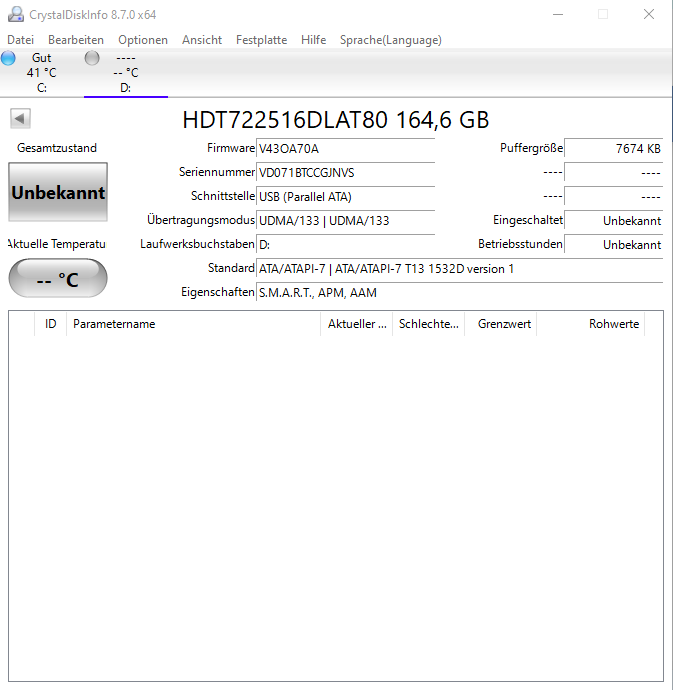This screenshot has width=673, height=690.
Task: Click the Eigenschaften field S.M.A.R.T., APM, AAM
Action: [460, 293]
